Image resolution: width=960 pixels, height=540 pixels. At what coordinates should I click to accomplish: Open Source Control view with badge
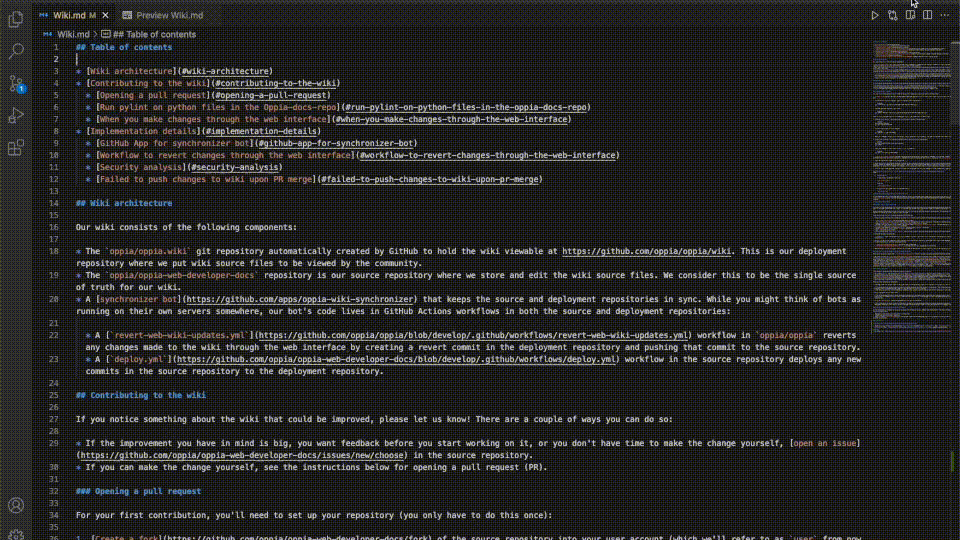[16, 83]
